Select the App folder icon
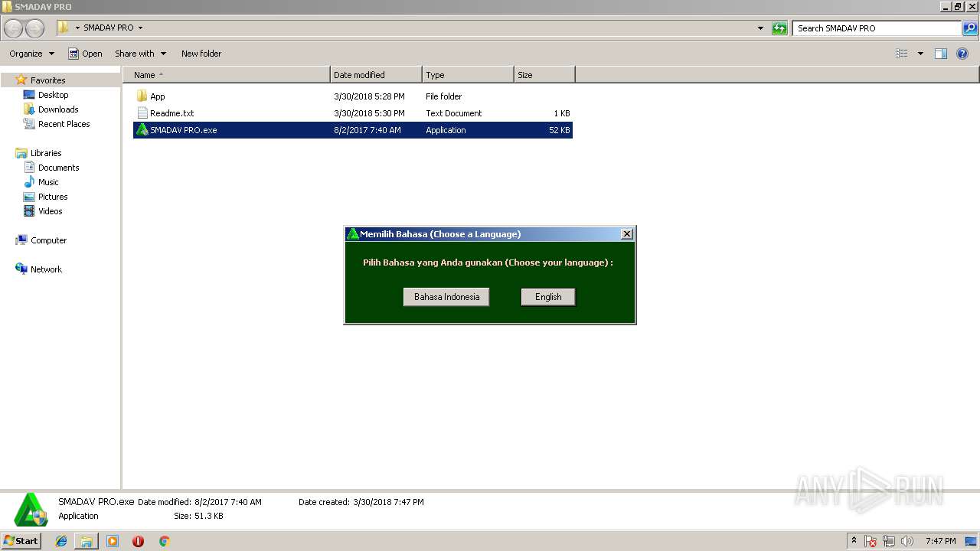 coord(142,96)
